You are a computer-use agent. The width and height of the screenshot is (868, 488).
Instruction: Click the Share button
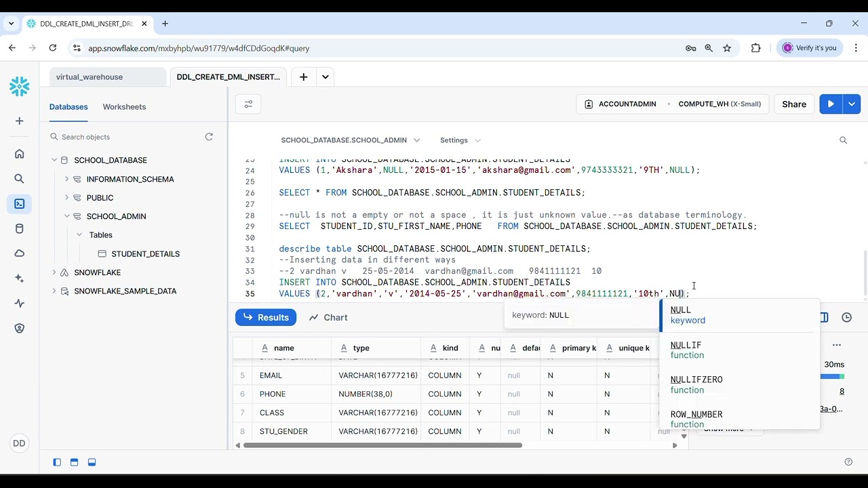pos(794,104)
